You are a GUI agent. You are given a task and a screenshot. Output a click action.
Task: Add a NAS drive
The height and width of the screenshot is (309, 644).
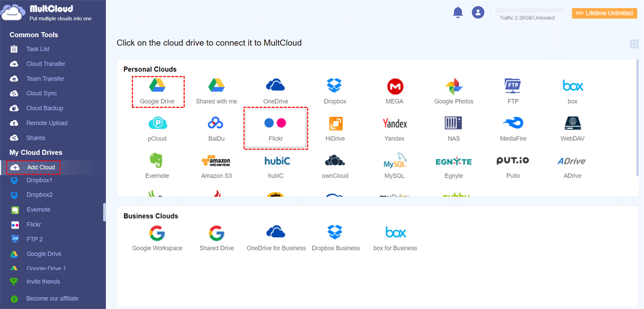click(x=453, y=128)
